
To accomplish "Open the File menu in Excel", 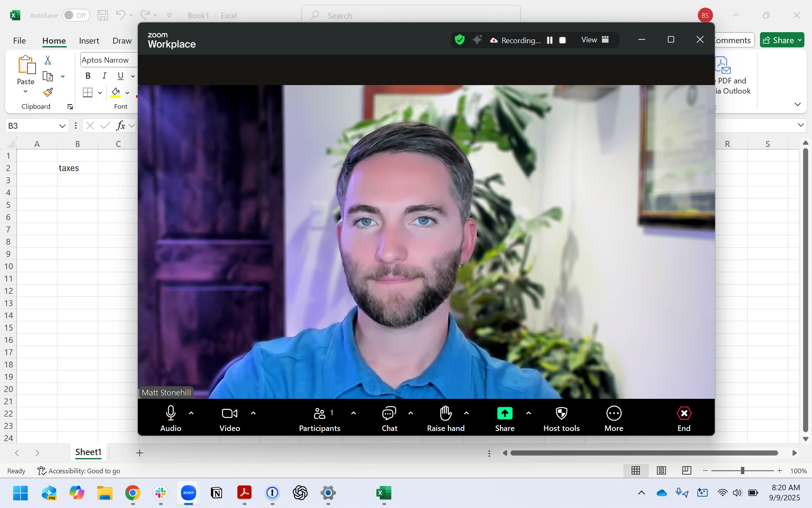I will click(19, 41).
